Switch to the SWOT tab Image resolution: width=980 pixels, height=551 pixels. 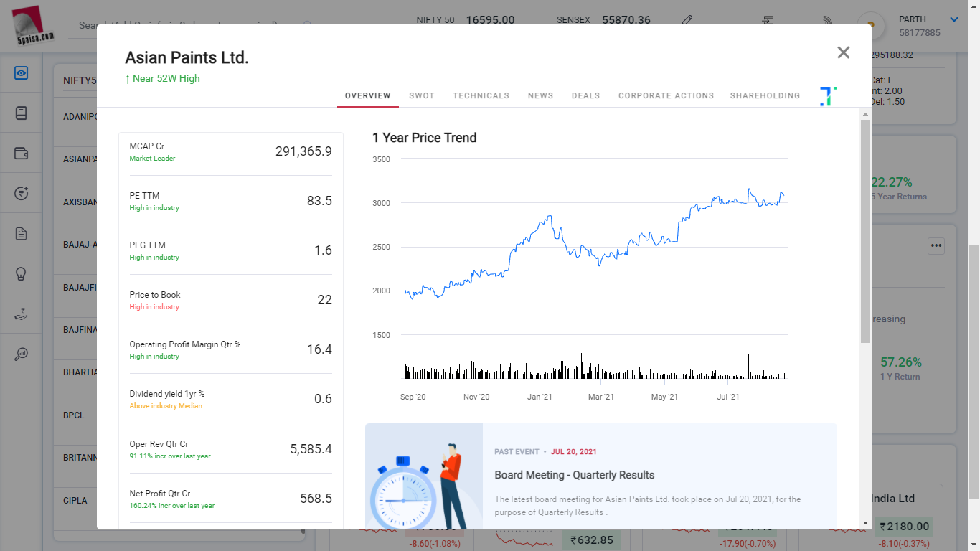422,95
